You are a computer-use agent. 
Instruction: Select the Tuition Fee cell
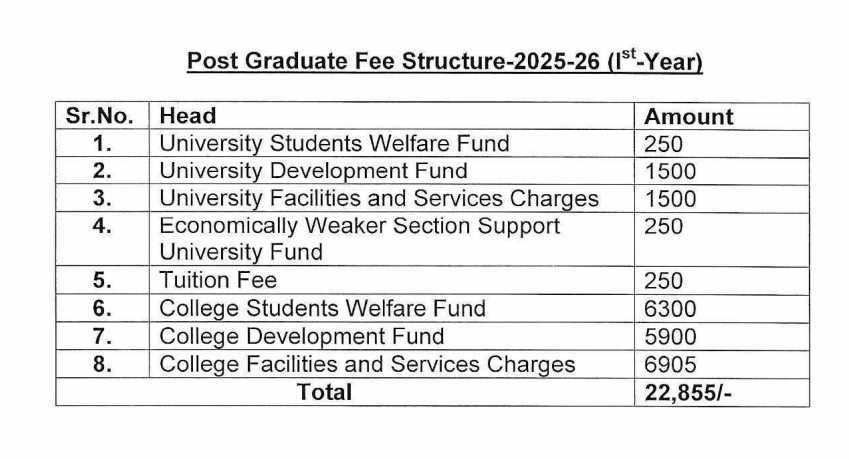(218, 281)
